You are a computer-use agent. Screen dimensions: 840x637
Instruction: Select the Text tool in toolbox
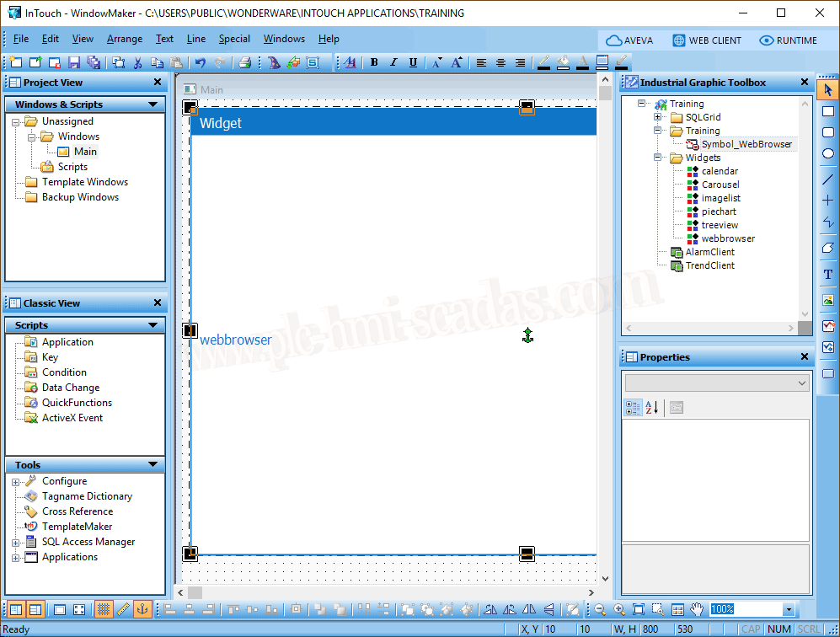click(827, 275)
